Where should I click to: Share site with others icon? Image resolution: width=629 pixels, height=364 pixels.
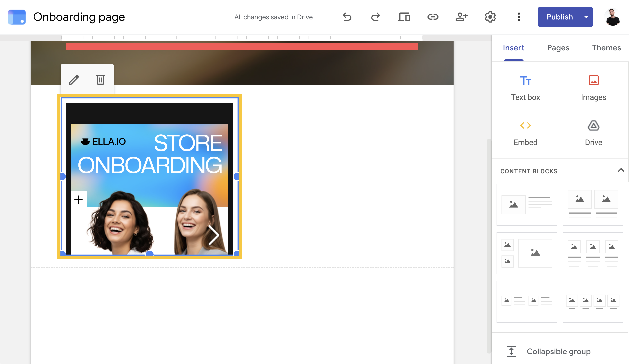461,17
